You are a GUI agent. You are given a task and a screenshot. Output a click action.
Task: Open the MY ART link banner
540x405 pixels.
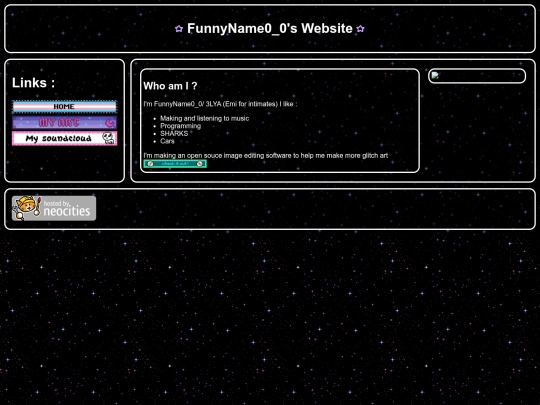(x=64, y=123)
